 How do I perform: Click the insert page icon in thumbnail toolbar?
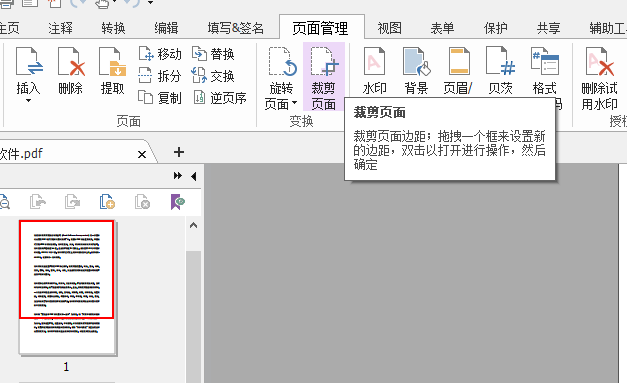coord(107,202)
